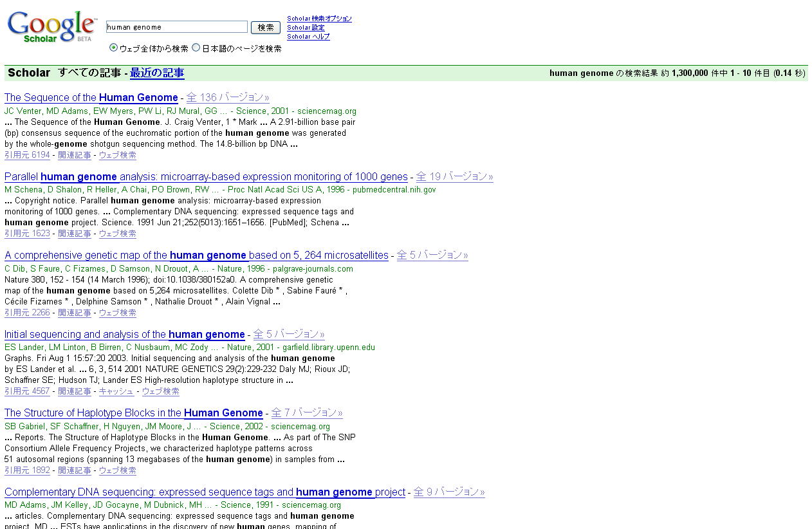Open 関連記事 for the Lander result
Image resolution: width=812 pixels, height=529 pixels.
[x=75, y=391]
